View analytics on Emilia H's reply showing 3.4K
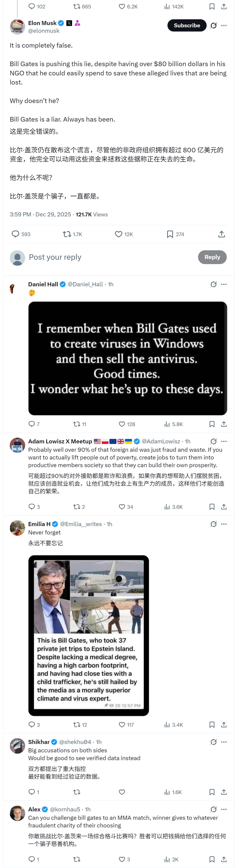Viewport: 235px width, 868px height. (167, 725)
